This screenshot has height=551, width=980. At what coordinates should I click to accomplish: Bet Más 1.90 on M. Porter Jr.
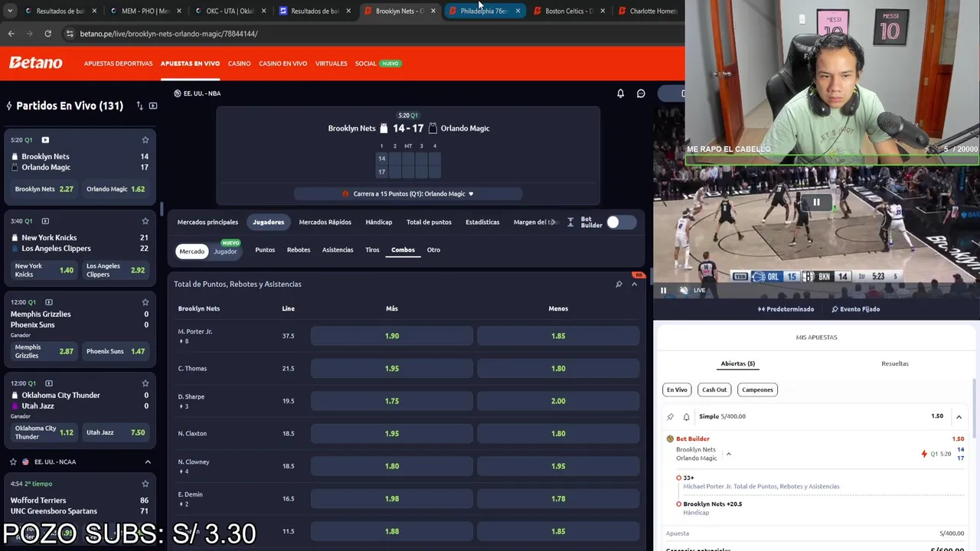[x=392, y=336]
